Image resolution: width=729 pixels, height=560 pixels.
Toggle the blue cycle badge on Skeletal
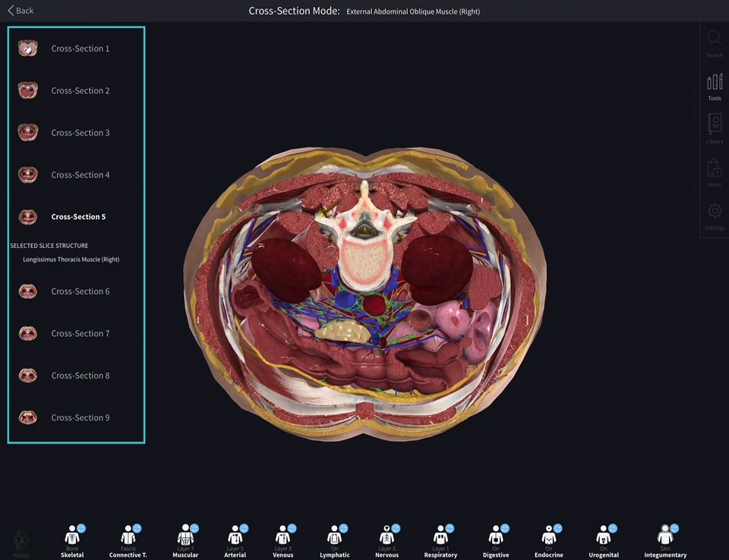pyautogui.click(x=81, y=528)
